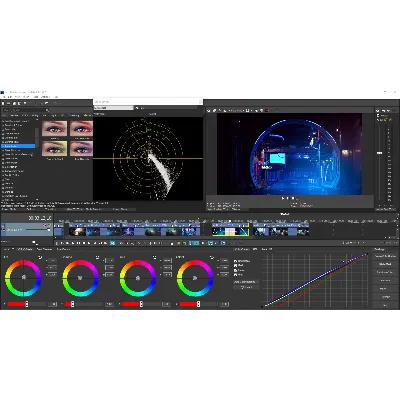Select the purple-tinted eye preset thumbnail

[82, 148]
